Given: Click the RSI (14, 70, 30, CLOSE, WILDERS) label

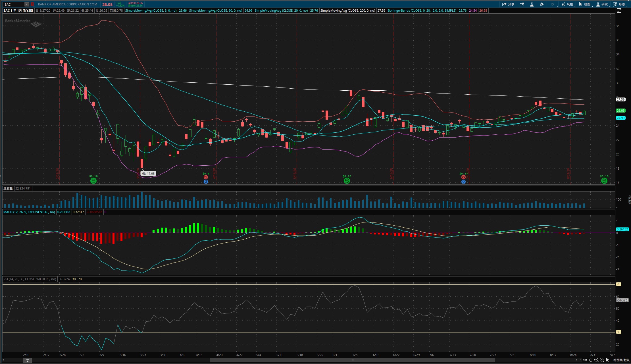Looking at the screenshot, I should pyautogui.click(x=30, y=279).
